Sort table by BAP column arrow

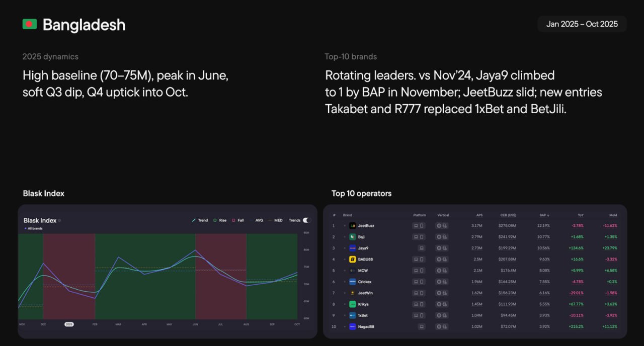(x=548, y=215)
